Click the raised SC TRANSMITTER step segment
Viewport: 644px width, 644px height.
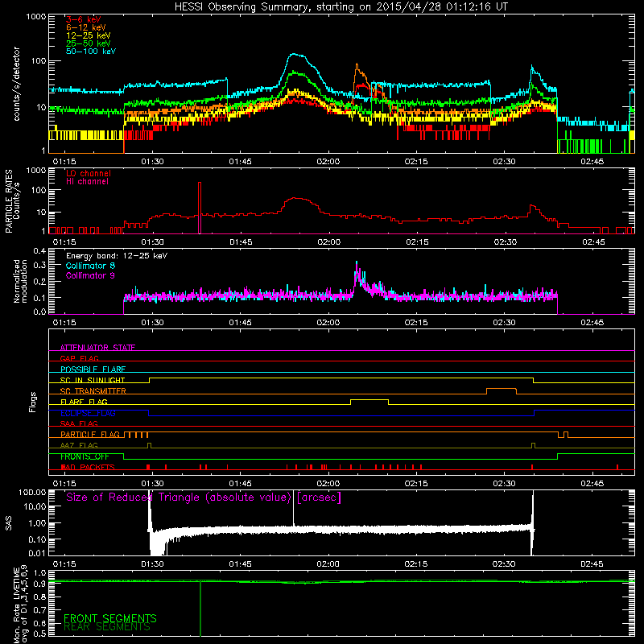click(x=502, y=389)
